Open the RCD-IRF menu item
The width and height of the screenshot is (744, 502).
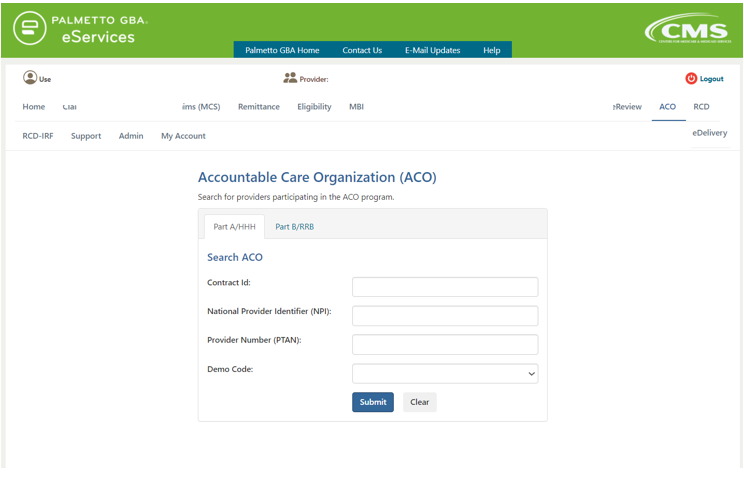coord(38,136)
